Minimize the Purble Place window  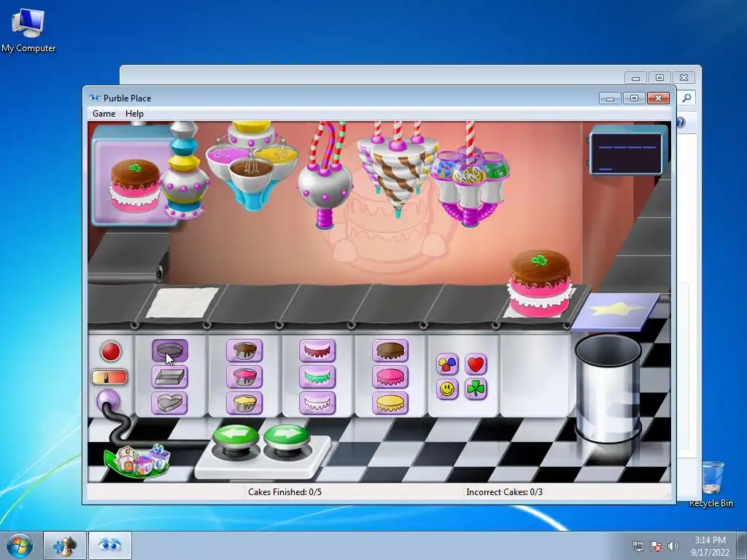611,98
